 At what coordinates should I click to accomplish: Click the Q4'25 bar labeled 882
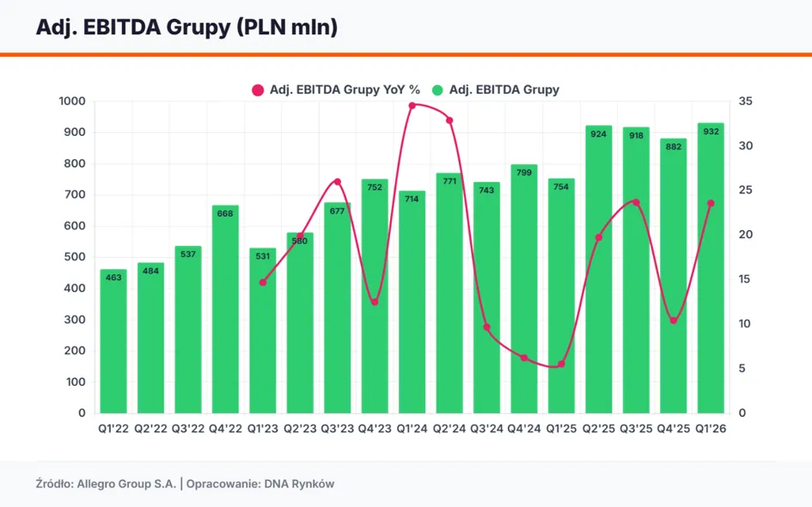pos(673,276)
